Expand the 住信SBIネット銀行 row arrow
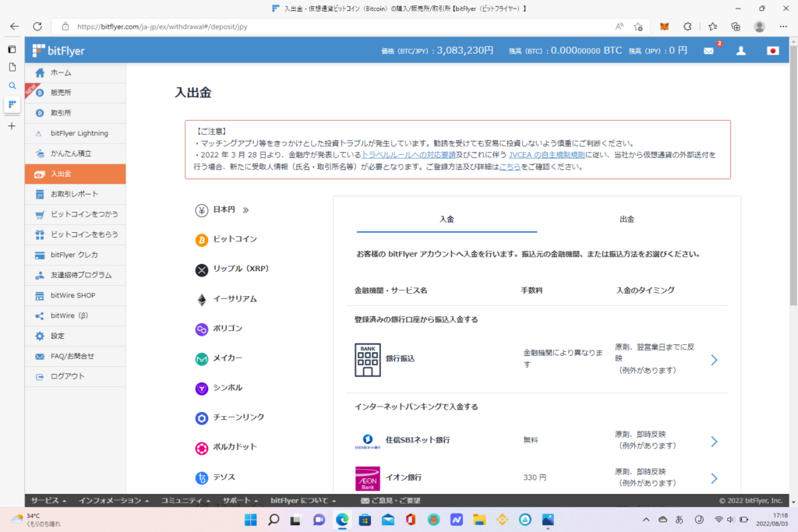This screenshot has width=798, height=532. click(x=714, y=442)
